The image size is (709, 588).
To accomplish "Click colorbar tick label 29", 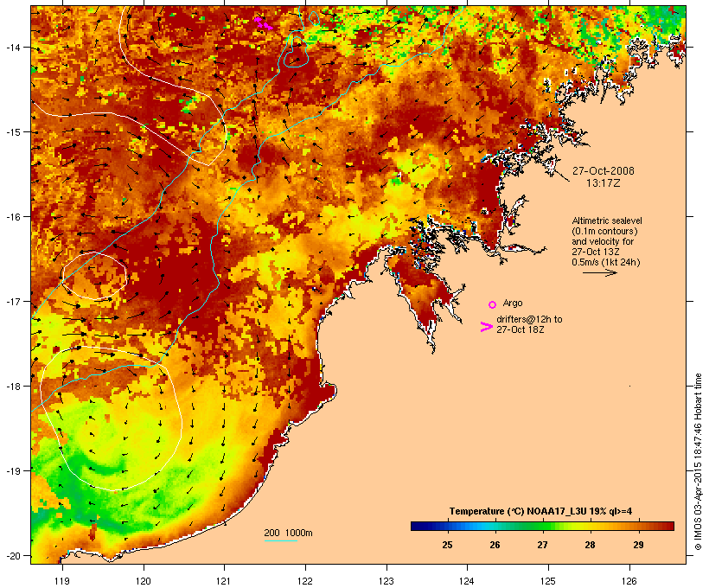I will [638, 545].
